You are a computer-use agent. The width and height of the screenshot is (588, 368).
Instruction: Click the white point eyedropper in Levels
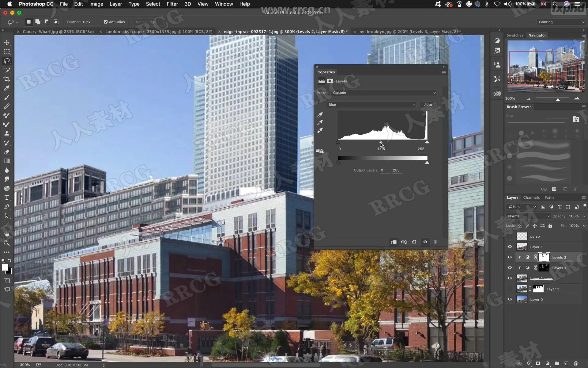(320, 130)
